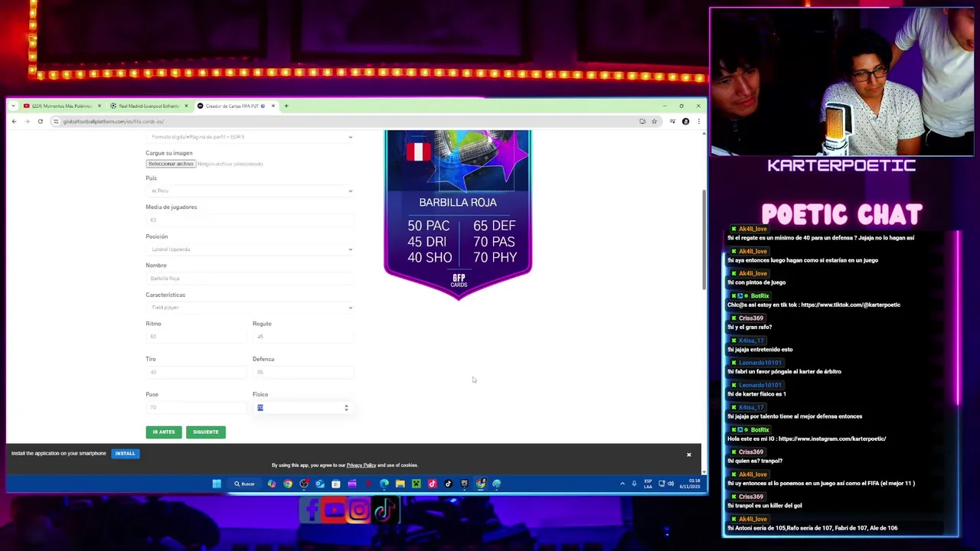980x551 pixels.
Task: Click the Media de jugadores field
Action: pos(250,220)
